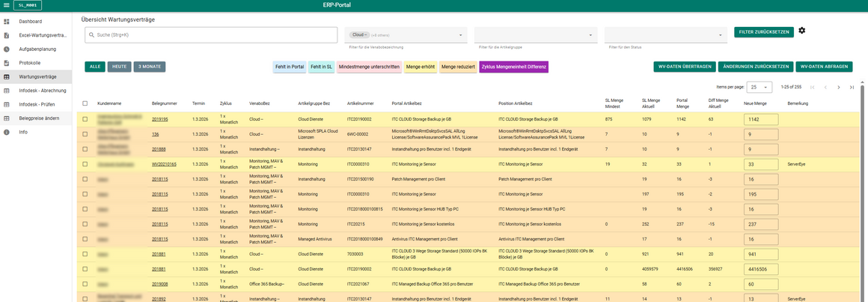868x302 pixels.
Task: Open the items per page dropdown
Action: pyautogui.click(x=758, y=87)
